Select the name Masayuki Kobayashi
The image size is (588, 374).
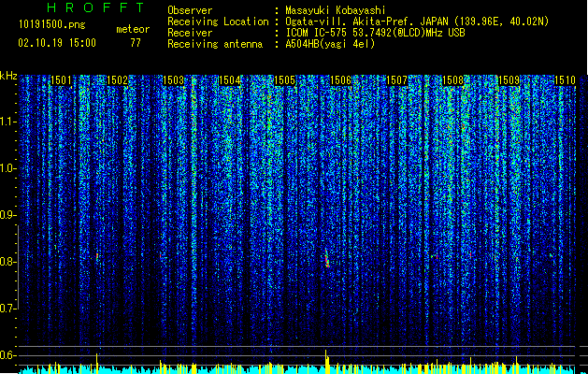tap(336, 10)
